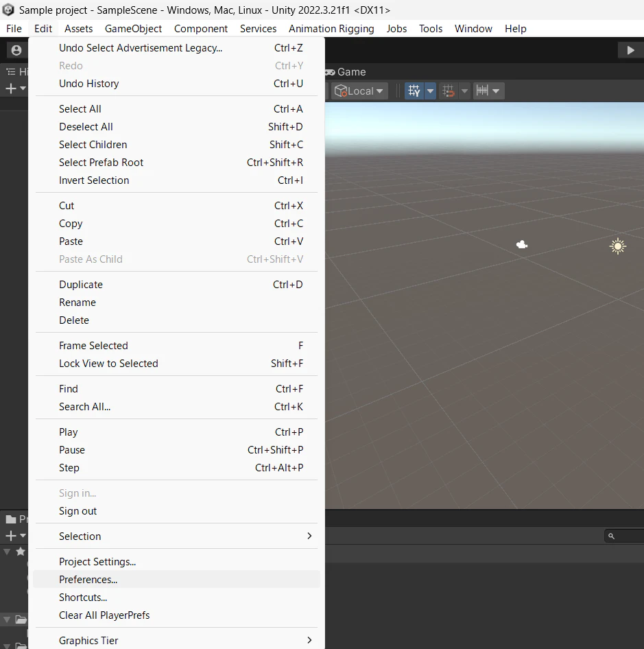This screenshot has height=649, width=644.
Task: Open snap increment settings dropdown
Action: pyautogui.click(x=488, y=91)
